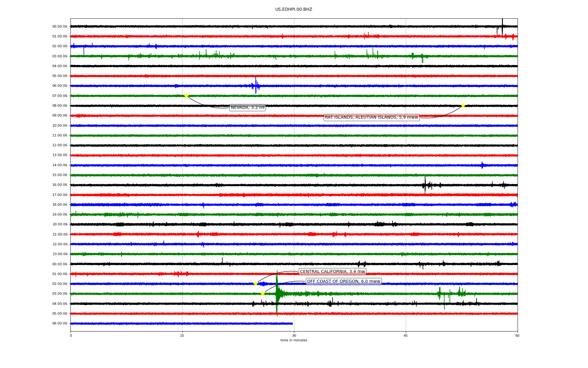This screenshot has width=588, height=368.
Task: Click the 30 minute x-axis tick label
Action: [294, 335]
